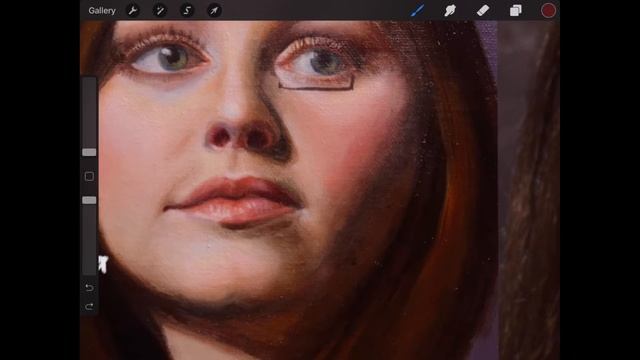Click the brush opacity slider handle
The height and width of the screenshot is (360, 640).
point(89,200)
